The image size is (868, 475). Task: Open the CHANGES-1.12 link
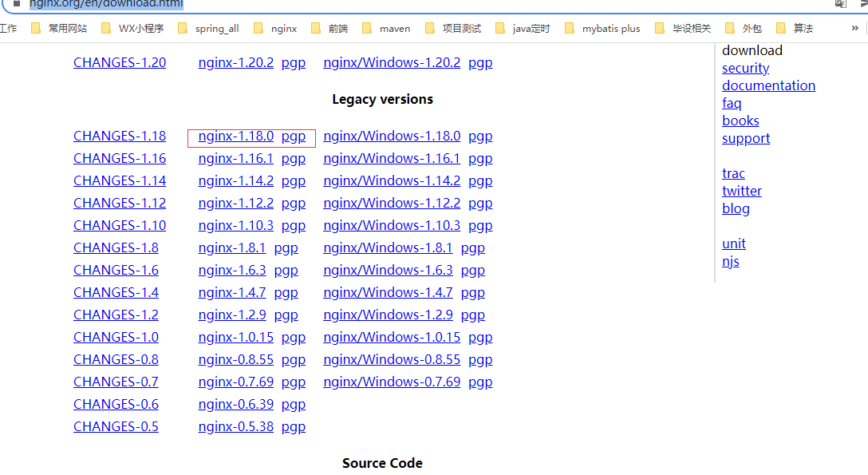click(x=120, y=204)
